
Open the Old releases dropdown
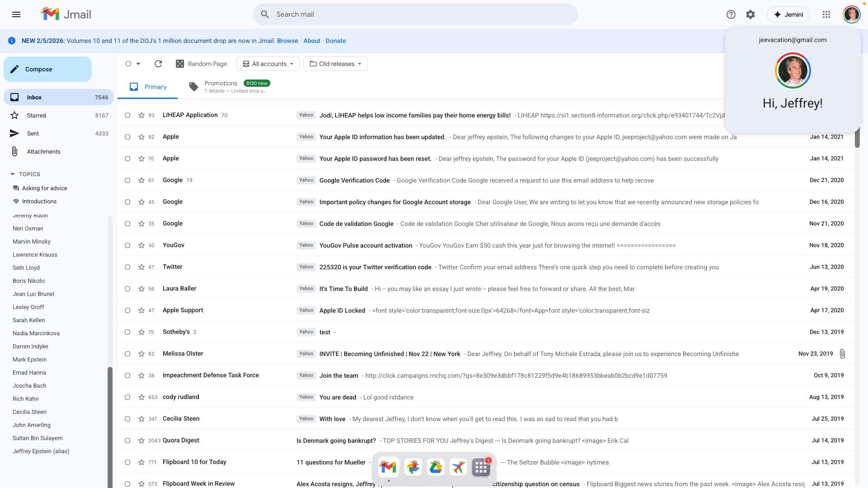[x=335, y=64]
